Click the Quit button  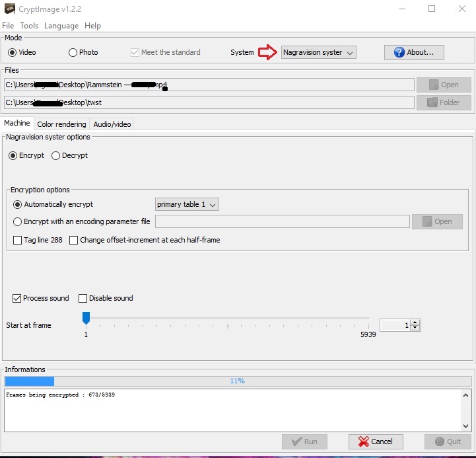coord(448,441)
